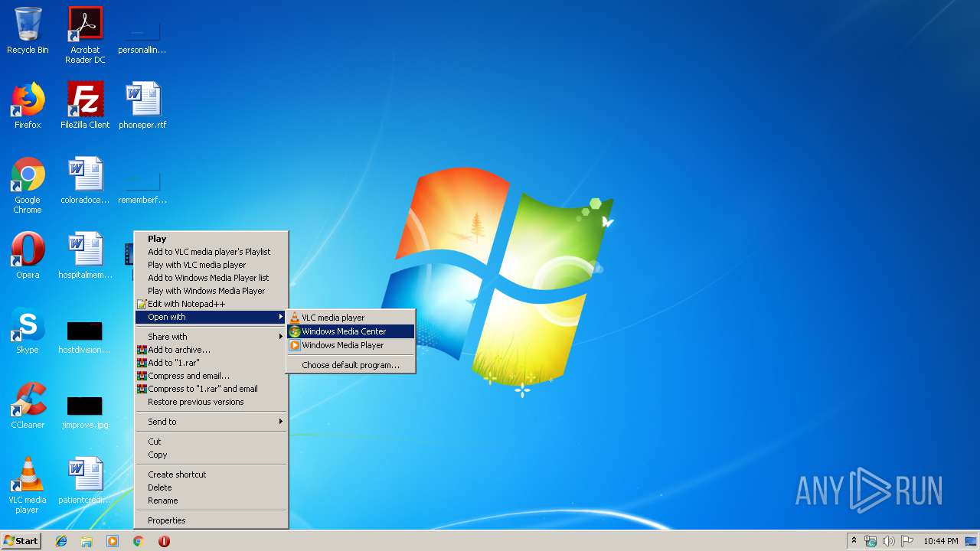Viewport: 980px width, 551px height.
Task: Select the Skype desktop shortcut
Action: tap(28, 331)
